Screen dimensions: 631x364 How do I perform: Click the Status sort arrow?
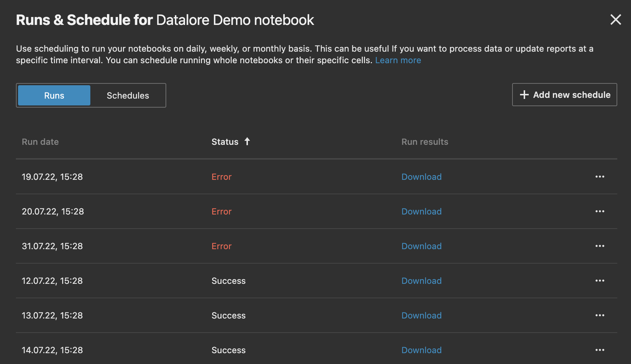tap(247, 142)
